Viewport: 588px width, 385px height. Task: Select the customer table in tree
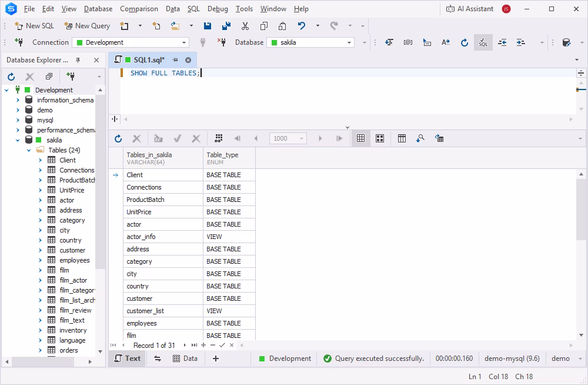click(72, 250)
